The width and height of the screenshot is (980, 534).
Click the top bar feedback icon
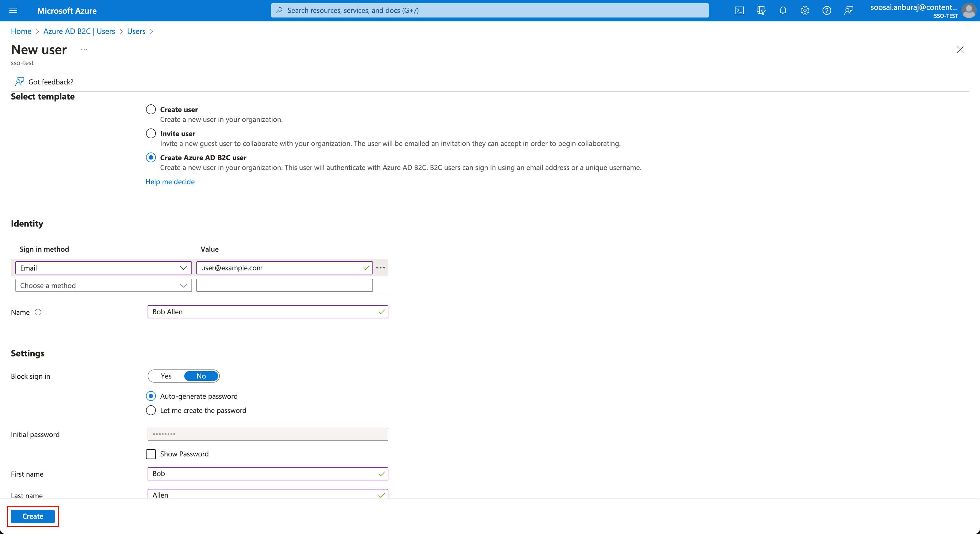click(848, 10)
